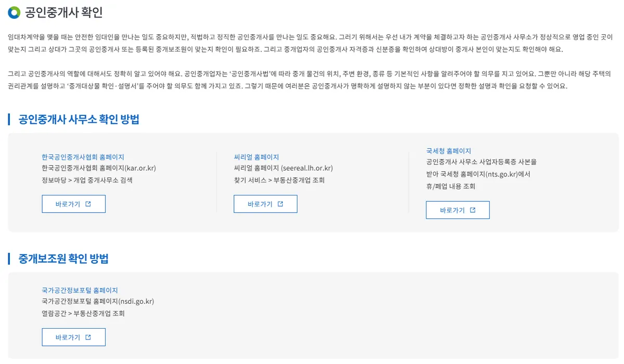
Task: Open 바로가기 button for 국세청 홈페이지
Action: (458, 210)
